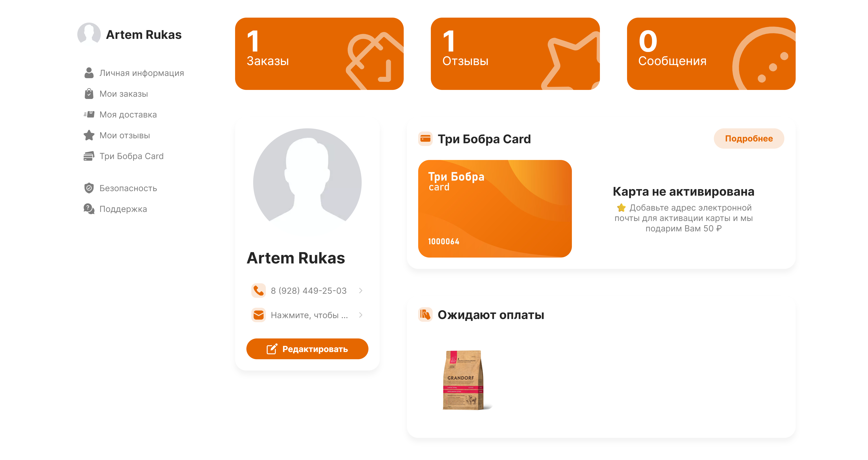Click the star icon beside Мои отзывы

(x=89, y=135)
